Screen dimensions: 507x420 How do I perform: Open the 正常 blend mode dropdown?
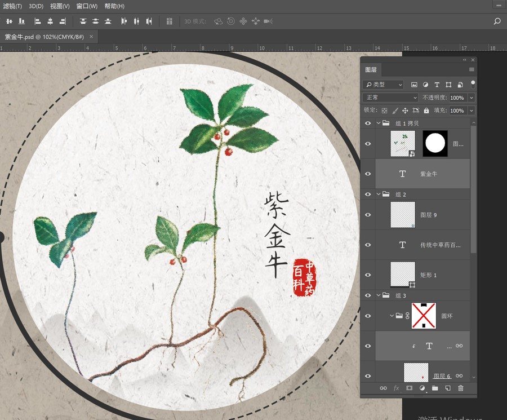coord(390,98)
